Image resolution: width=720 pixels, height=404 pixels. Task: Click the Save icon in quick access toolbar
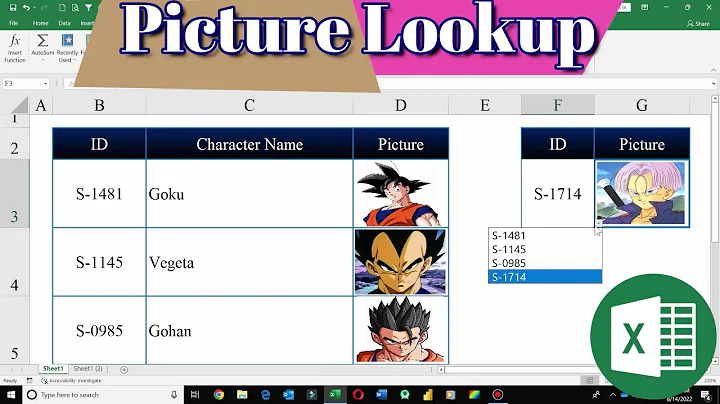pos(13,7)
